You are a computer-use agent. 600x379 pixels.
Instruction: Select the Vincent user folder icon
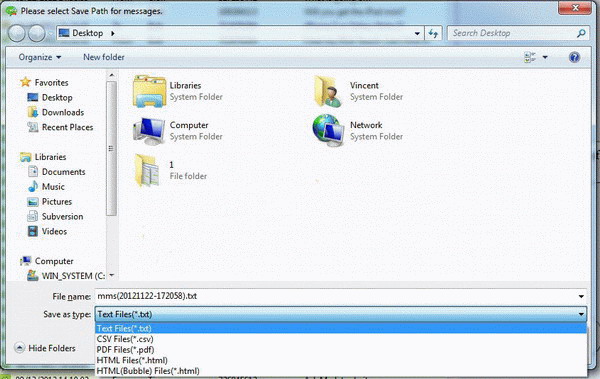click(328, 91)
